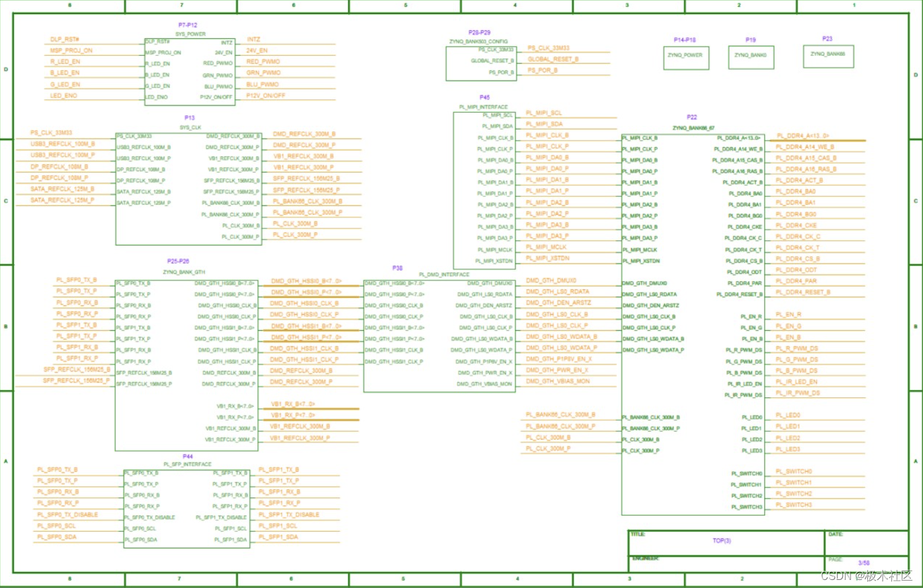Click the ZYNQ_BANK503_CONFIG block title
The width and height of the screenshot is (923, 588).
478,42
